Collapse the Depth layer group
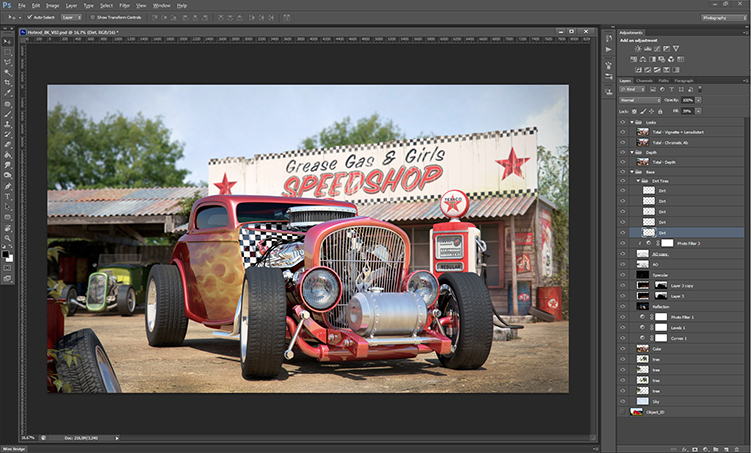Screen dimensions: 751x453 632,152
